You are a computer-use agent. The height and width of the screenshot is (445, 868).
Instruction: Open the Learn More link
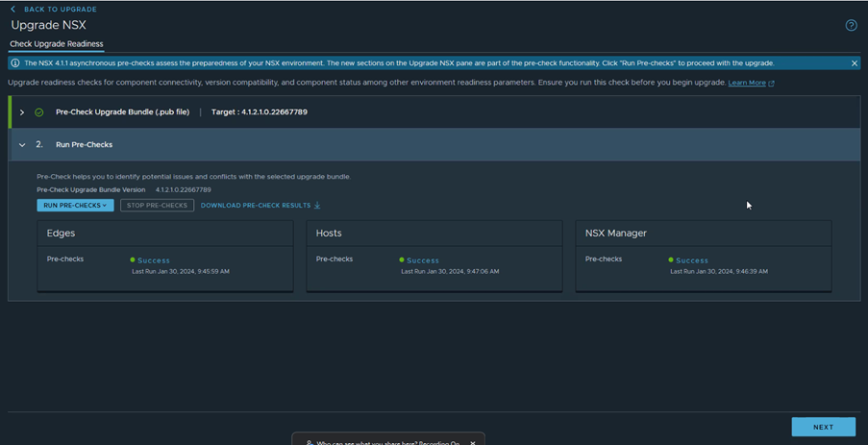[x=747, y=83]
